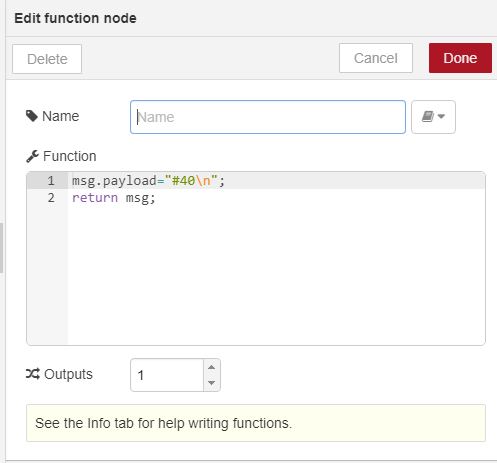Cancel editing the function node

click(x=376, y=58)
